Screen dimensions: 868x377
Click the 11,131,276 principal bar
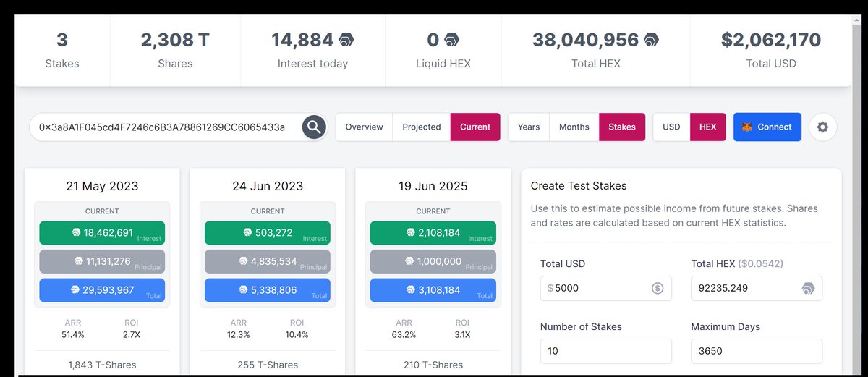pyautogui.click(x=102, y=261)
